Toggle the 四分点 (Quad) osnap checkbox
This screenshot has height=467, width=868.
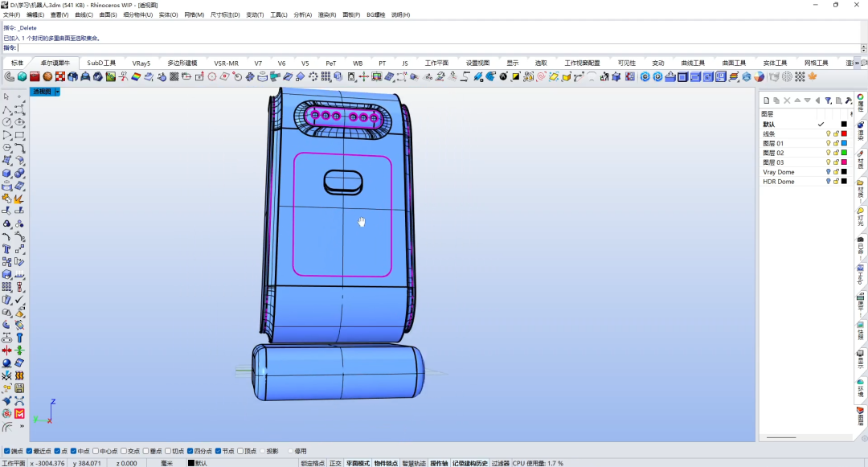pos(190,451)
